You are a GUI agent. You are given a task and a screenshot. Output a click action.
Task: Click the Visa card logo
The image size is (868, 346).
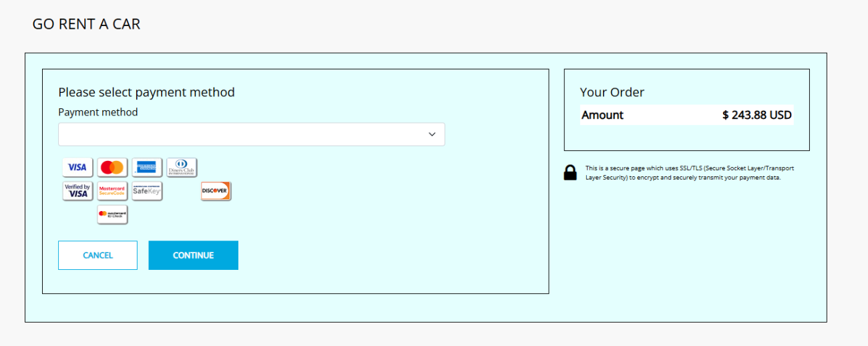point(77,167)
